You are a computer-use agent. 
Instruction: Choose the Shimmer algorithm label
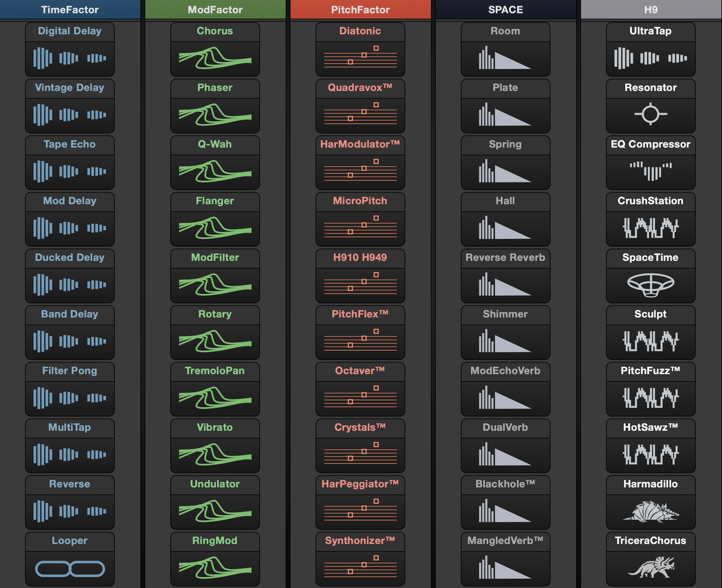point(505,314)
